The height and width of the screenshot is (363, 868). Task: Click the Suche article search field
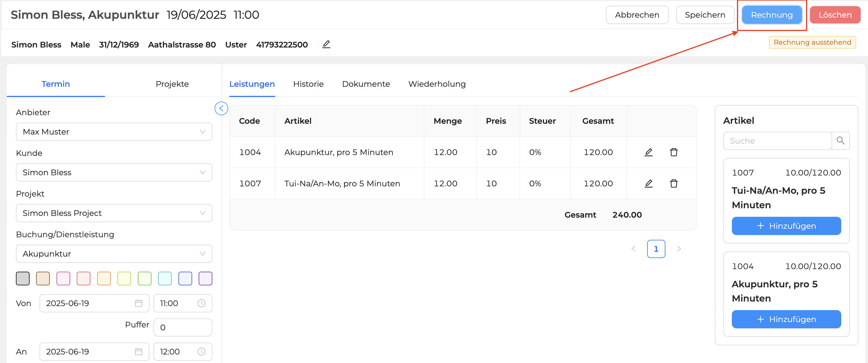click(x=777, y=141)
